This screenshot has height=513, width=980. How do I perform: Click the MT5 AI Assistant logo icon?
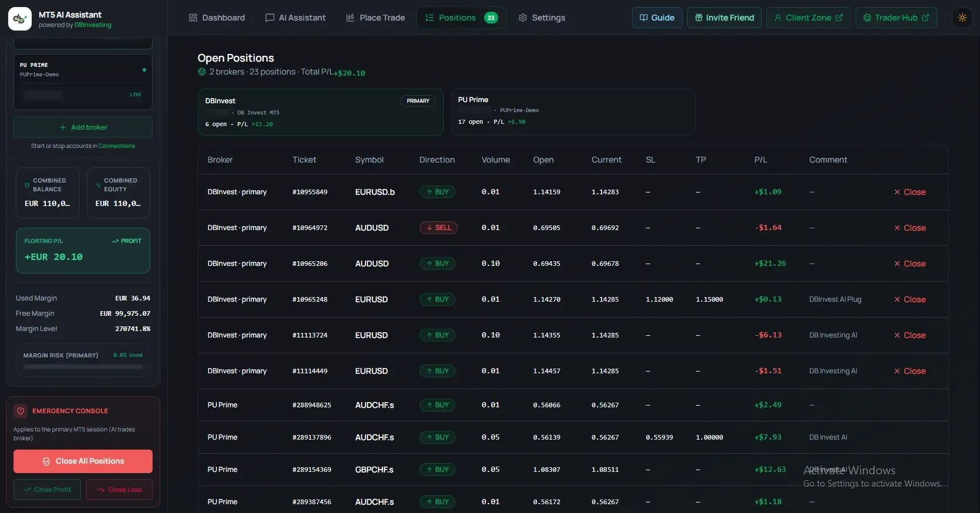(x=20, y=19)
